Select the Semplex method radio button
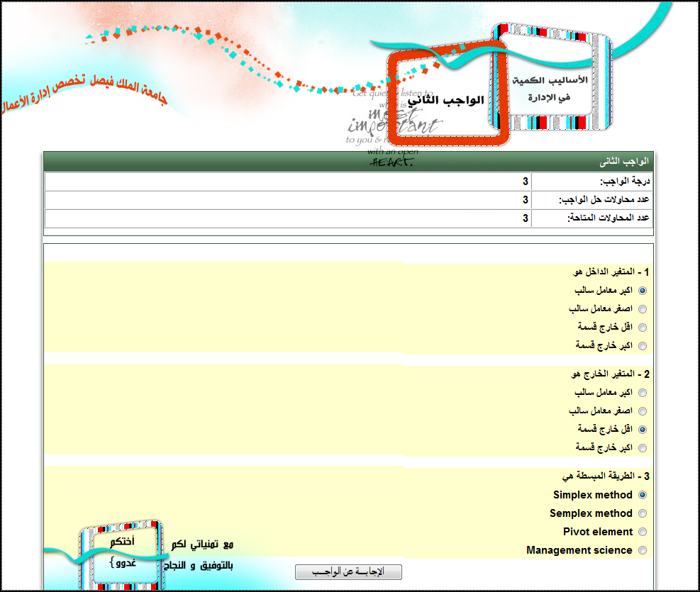 pyautogui.click(x=643, y=513)
